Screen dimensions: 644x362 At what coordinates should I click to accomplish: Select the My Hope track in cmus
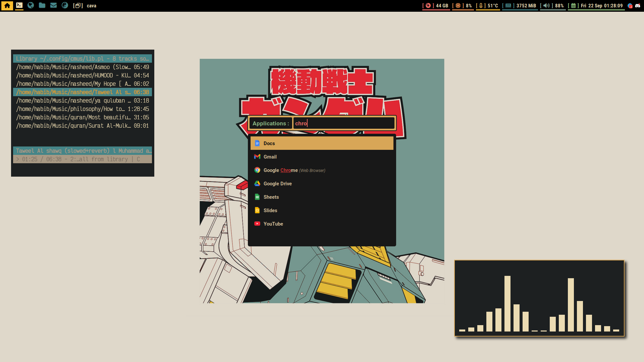[83, 84]
